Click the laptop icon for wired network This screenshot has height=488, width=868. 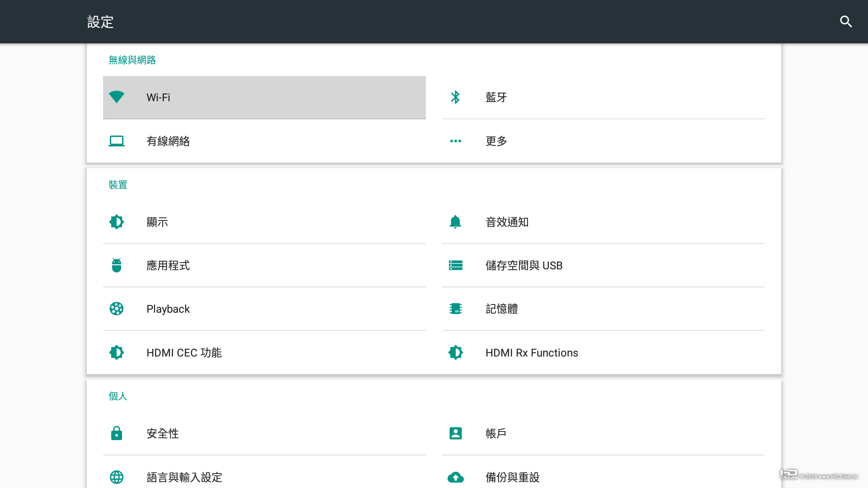(x=117, y=141)
